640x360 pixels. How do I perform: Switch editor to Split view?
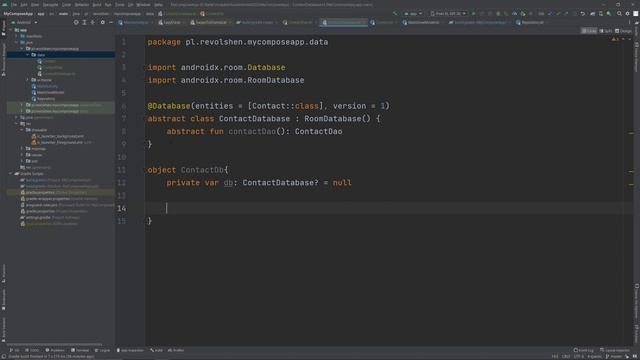606,31
